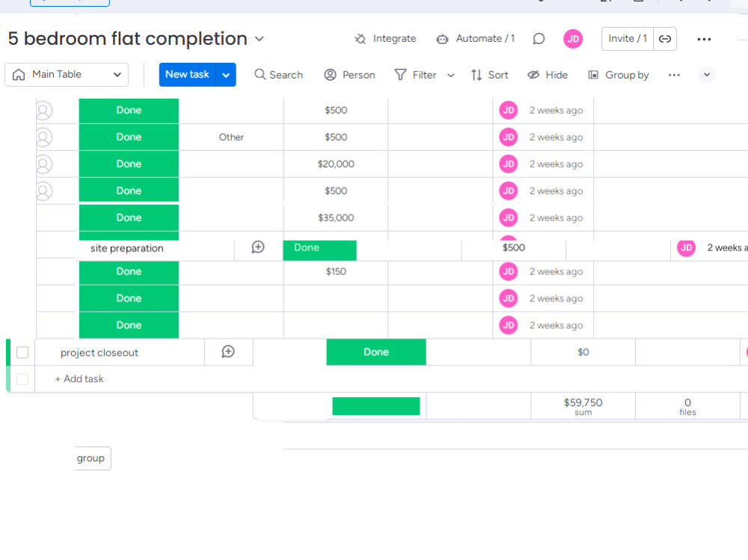Image resolution: width=748 pixels, height=560 pixels.
Task: Click '2 weeks ago' in the $150 row
Action: click(x=557, y=271)
